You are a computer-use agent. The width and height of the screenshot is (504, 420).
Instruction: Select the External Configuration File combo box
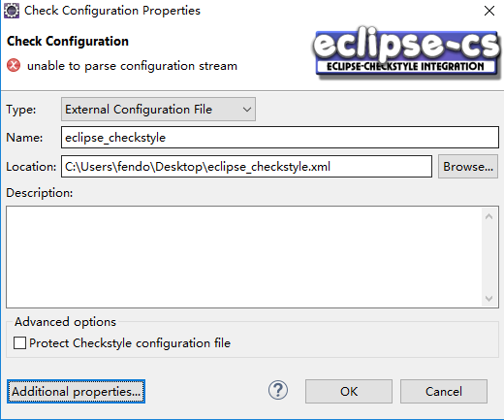(158, 110)
